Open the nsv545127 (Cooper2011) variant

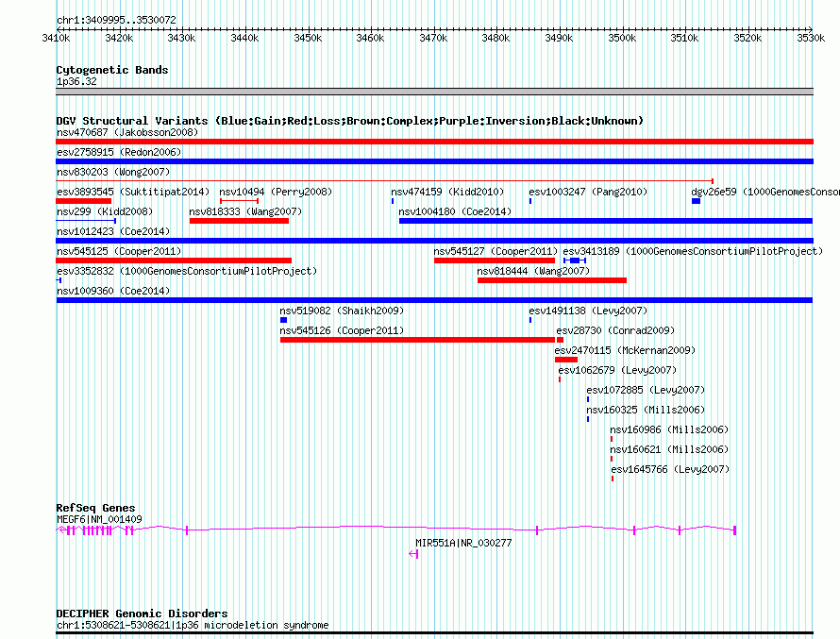(496, 251)
